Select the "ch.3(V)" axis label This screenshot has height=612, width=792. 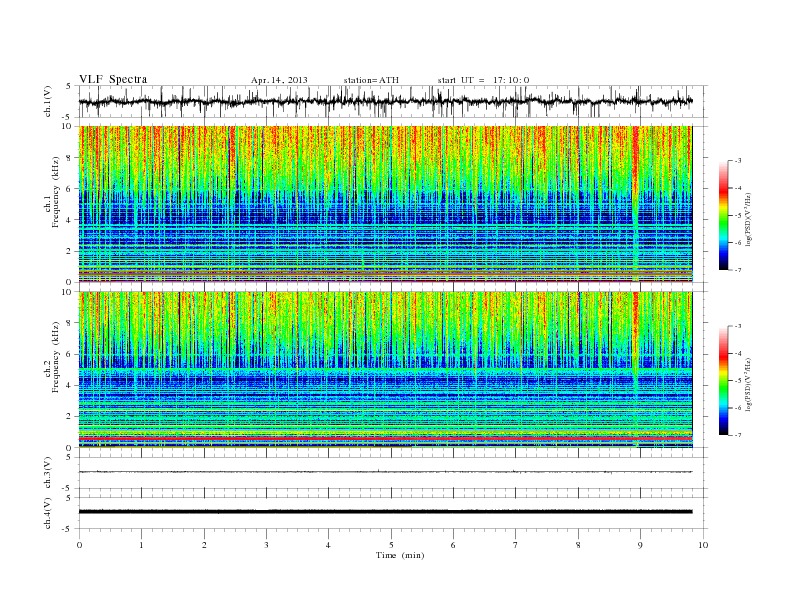[48, 473]
